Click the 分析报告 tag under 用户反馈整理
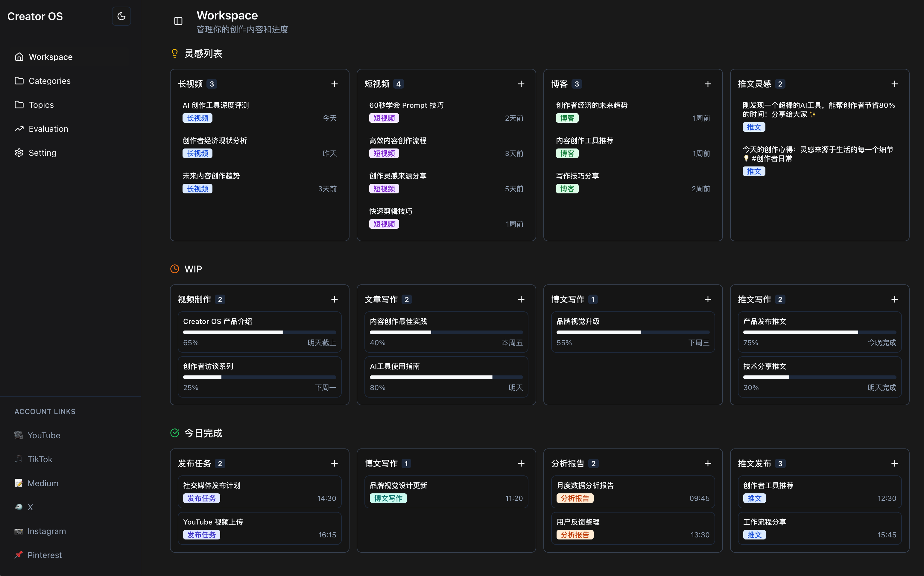Screen dimensions: 924x576 (575, 534)
